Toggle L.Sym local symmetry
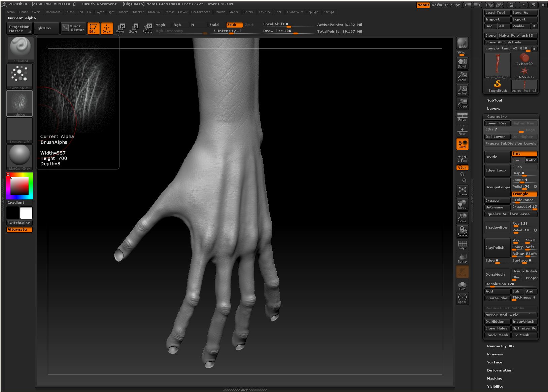The width and height of the screenshot is (548, 392). pyautogui.click(x=462, y=158)
